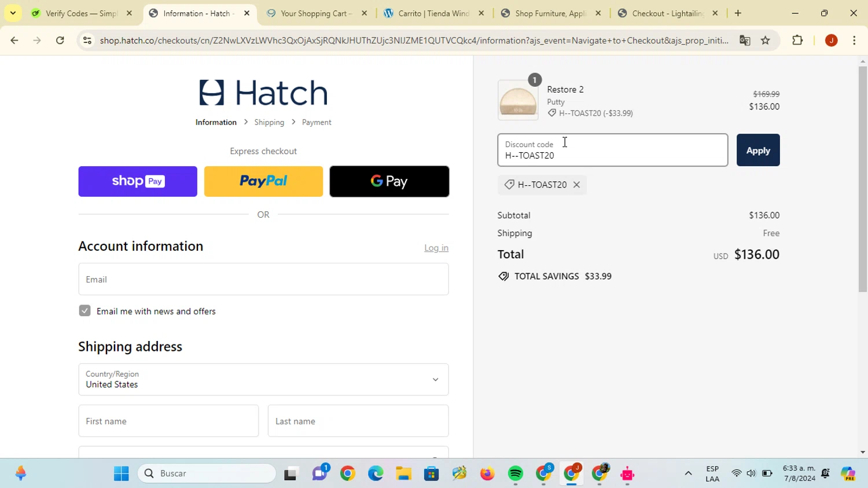Open the Country/Region dropdown
Viewport: 868px width, 488px height.
[263, 379]
